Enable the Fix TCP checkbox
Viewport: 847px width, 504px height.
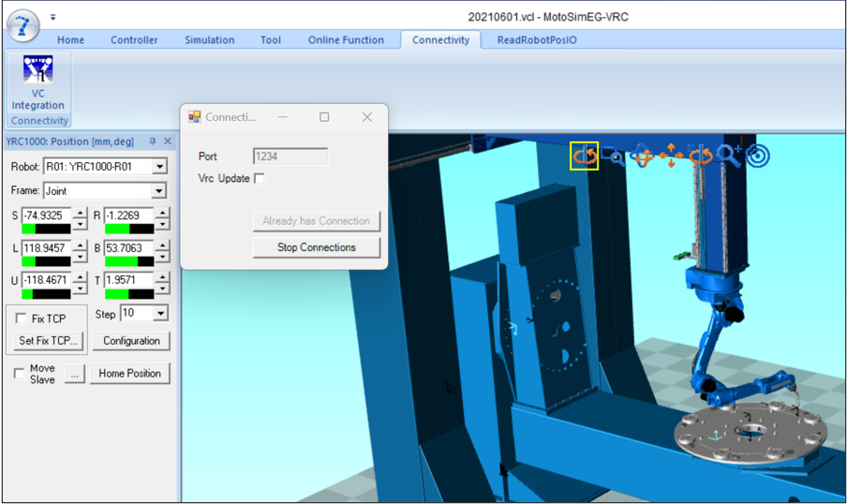pyautogui.click(x=21, y=319)
